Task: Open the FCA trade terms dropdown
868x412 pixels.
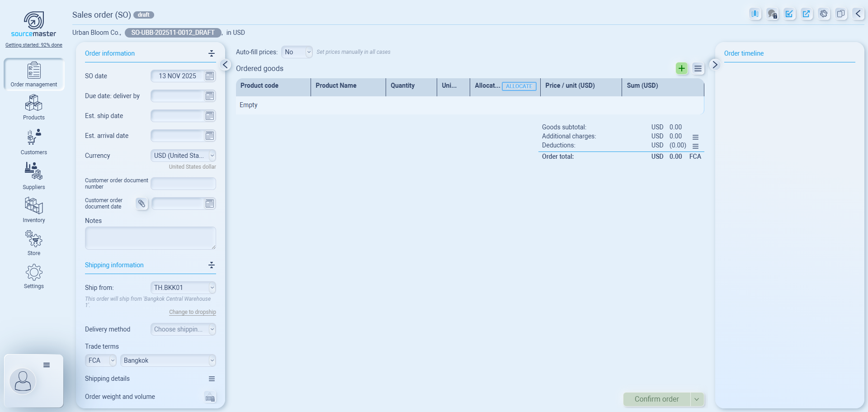Action: [101, 360]
